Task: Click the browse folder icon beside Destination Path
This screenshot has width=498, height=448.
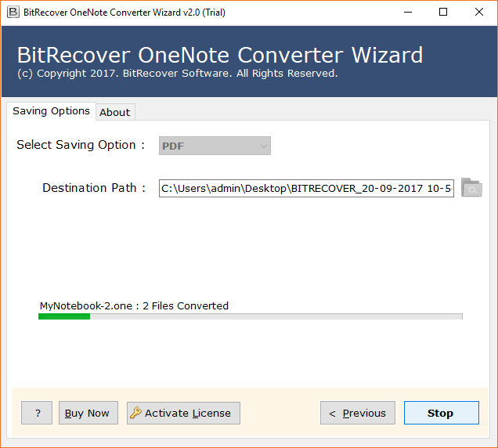Action: (x=471, y=188)
